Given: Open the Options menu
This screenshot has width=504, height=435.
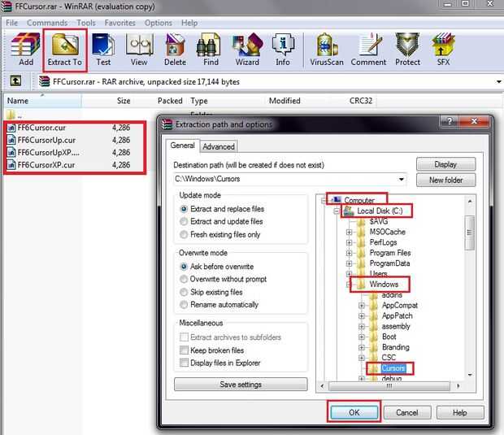Looking at the screenshot, I should coord(159,23).
